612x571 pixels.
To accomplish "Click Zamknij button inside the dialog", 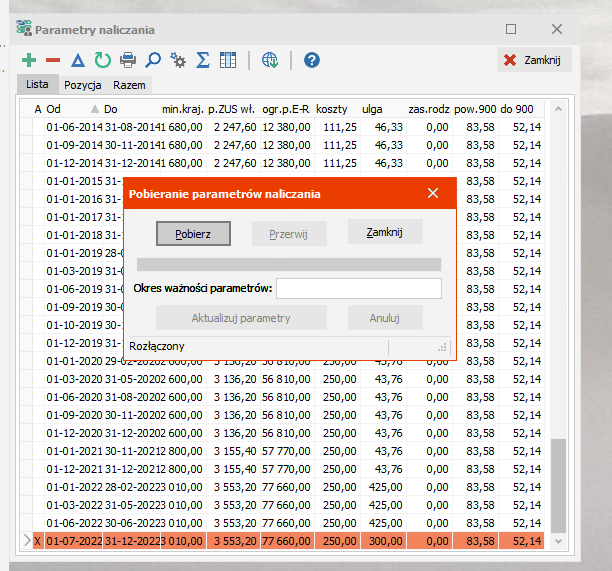I will click(385, 232).
